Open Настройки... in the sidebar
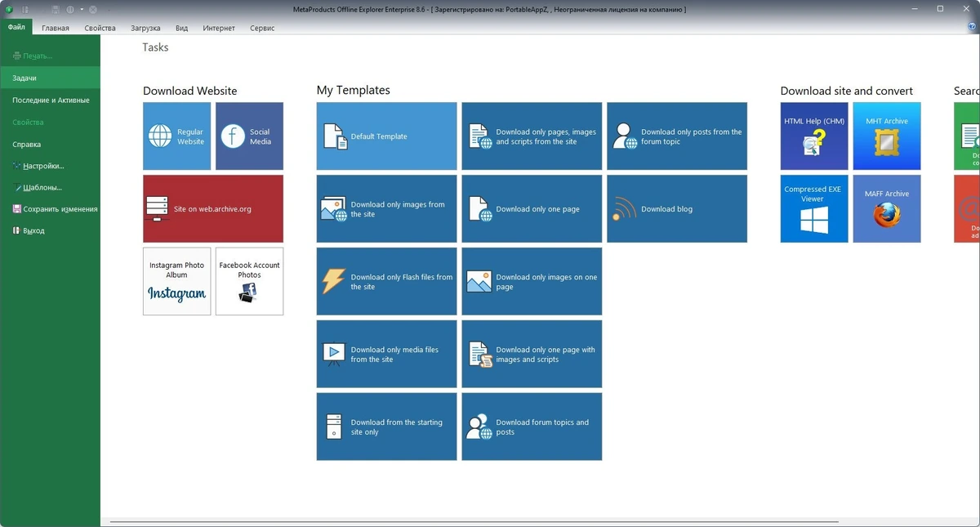980x527 pixels. tap(50, 166)
